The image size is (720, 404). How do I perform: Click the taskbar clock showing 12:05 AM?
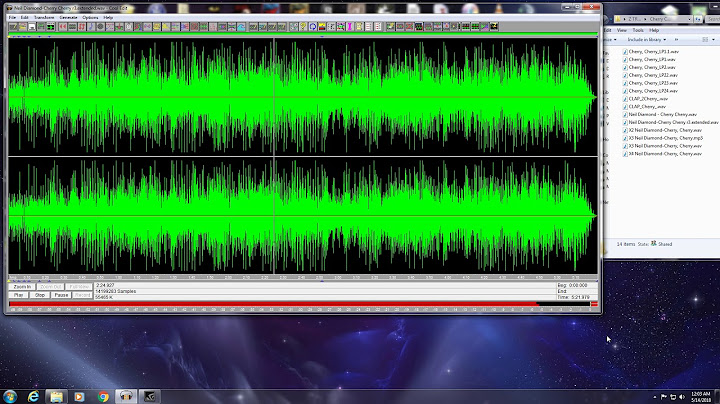coord(701,397)
